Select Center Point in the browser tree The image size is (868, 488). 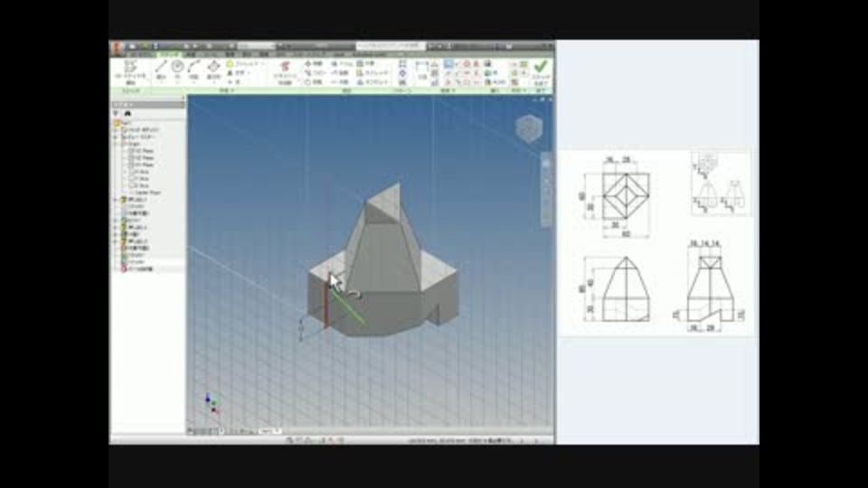144,192
